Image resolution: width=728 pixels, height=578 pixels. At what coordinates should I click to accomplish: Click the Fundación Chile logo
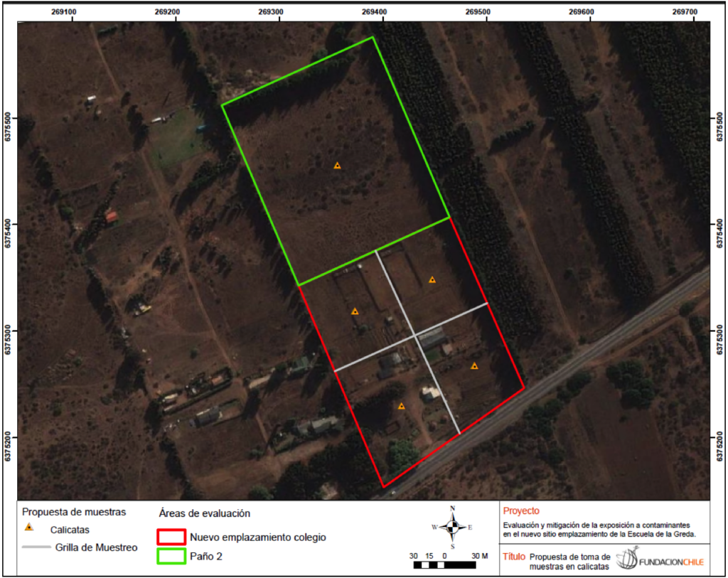click(x=660, y=560)
